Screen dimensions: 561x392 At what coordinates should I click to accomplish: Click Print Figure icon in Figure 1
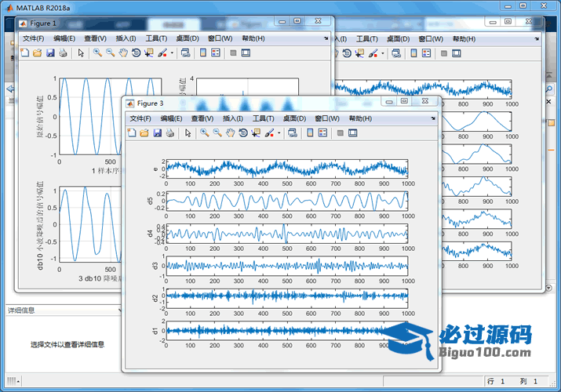click(x=64, y=53)
